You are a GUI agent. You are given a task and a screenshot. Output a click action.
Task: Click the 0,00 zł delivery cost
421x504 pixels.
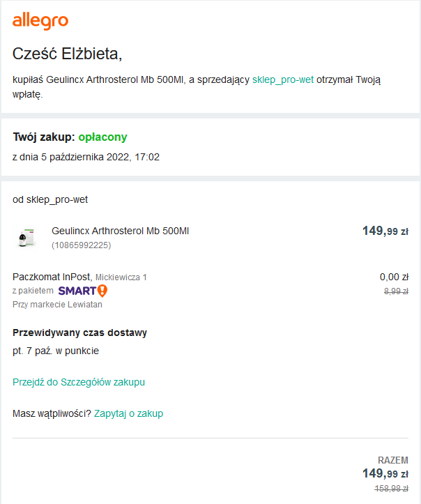coord(394,277)
